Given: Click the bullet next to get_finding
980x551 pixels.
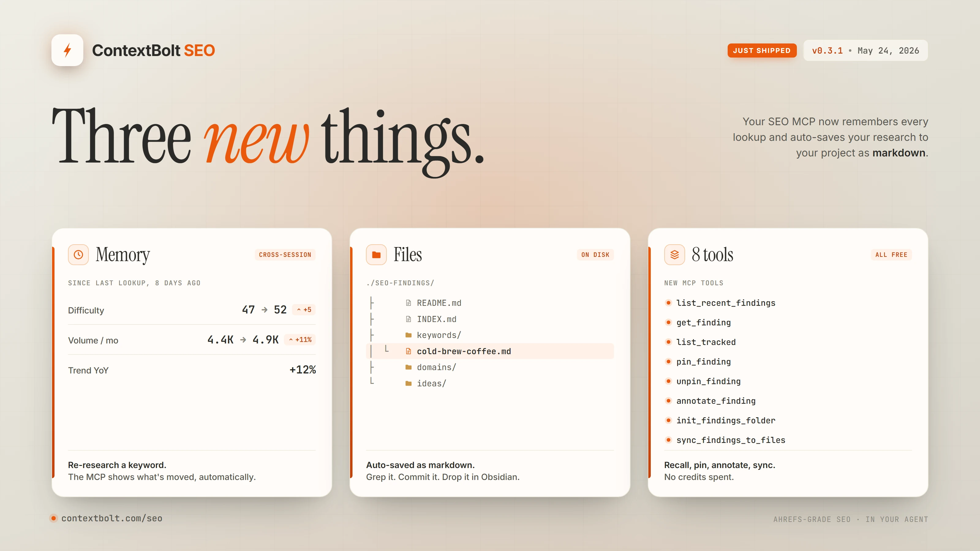Looking at the screenshot, I should [669, 322].
